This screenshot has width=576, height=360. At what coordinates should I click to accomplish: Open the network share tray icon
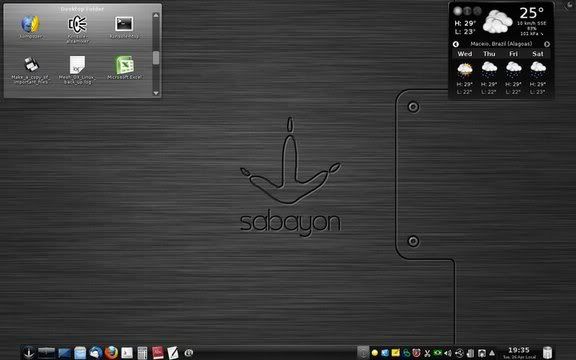[459, 353]
